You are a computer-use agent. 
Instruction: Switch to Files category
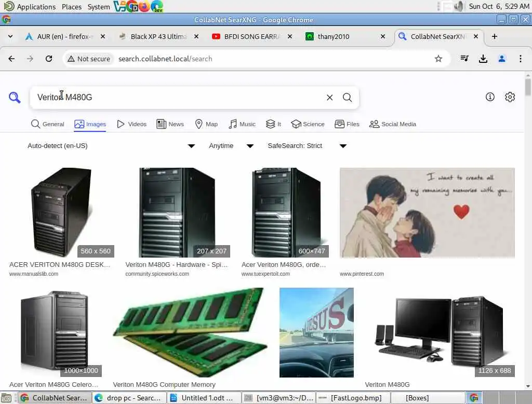point(347,124)
